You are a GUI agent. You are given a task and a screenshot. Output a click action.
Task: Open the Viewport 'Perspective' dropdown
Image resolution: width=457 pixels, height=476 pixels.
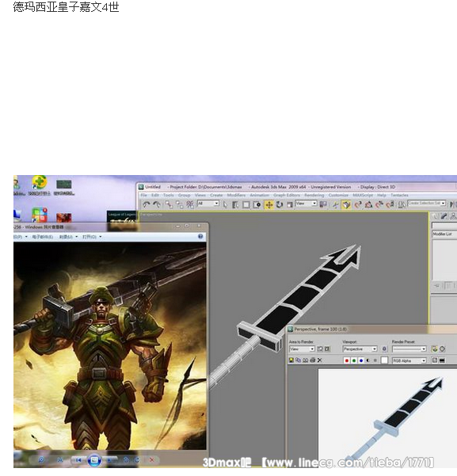360,349
